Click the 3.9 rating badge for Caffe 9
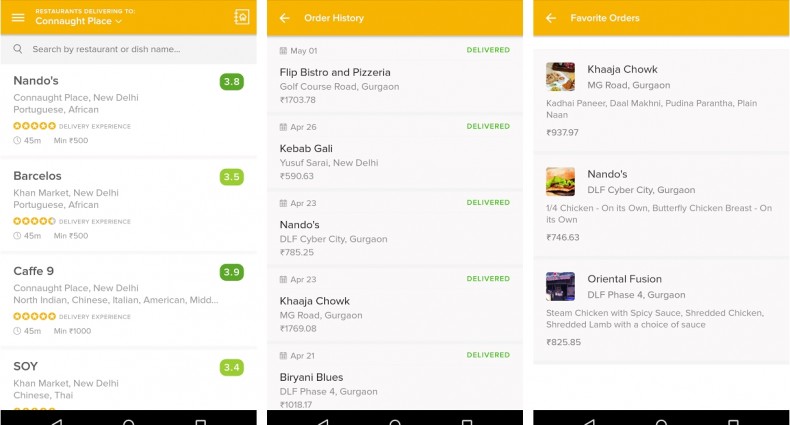The height and width of the screenshot is (425, 790). coord(232,272)
